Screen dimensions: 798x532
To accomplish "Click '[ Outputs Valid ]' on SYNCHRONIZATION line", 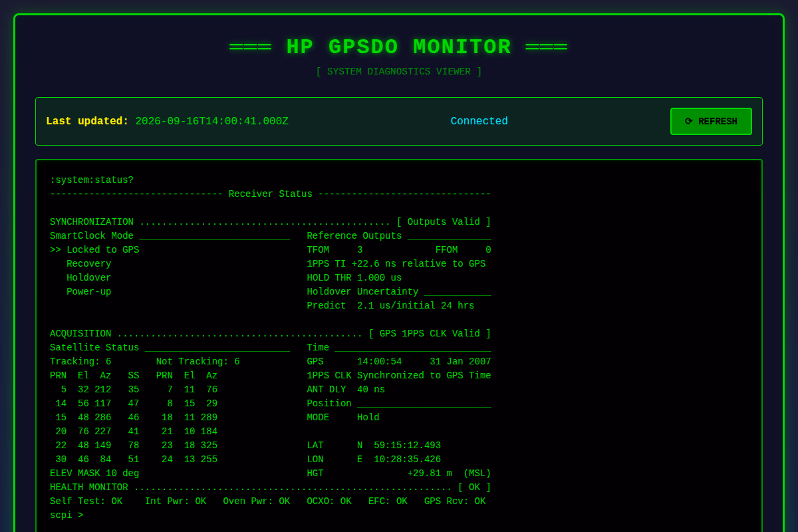I will pyautogui.click(x=444, y=222).
